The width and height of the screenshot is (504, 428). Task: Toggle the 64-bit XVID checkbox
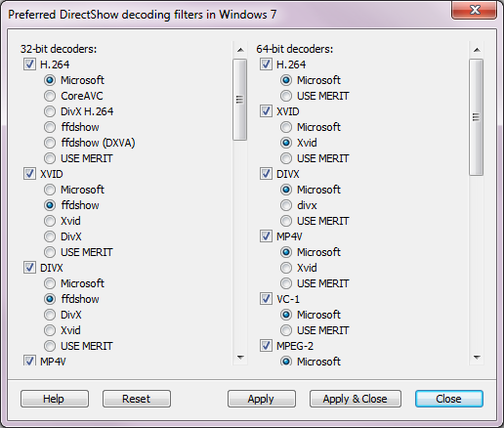point(266,111)
